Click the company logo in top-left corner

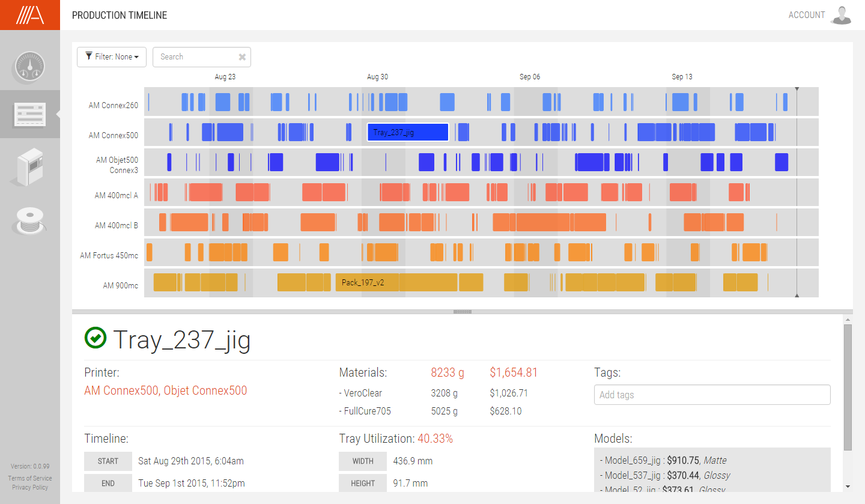[29, 15]
